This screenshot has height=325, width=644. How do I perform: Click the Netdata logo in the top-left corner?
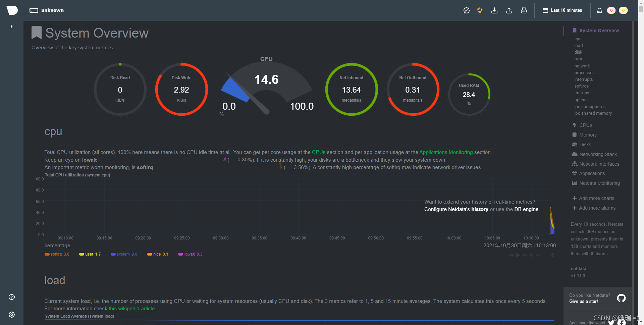coord(12,10)
